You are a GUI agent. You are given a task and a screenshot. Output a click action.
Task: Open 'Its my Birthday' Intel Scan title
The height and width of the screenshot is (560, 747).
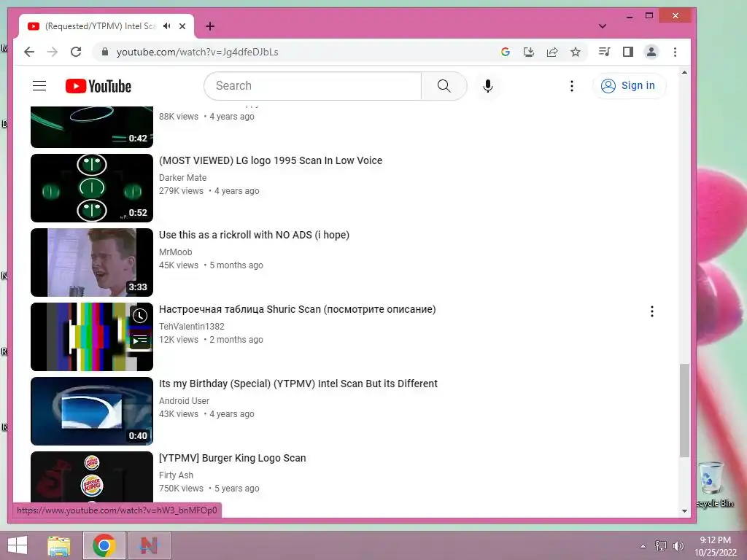tap(298, 384)
